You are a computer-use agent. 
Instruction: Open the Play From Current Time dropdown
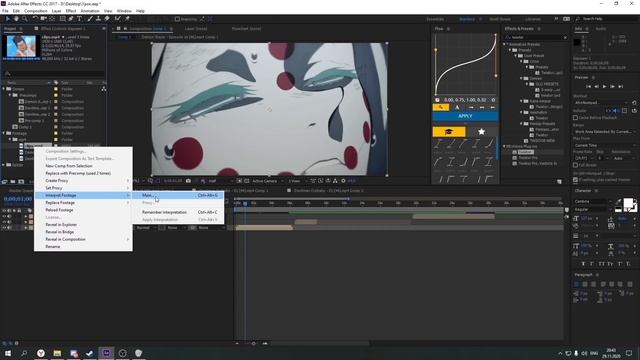[604, 145]
